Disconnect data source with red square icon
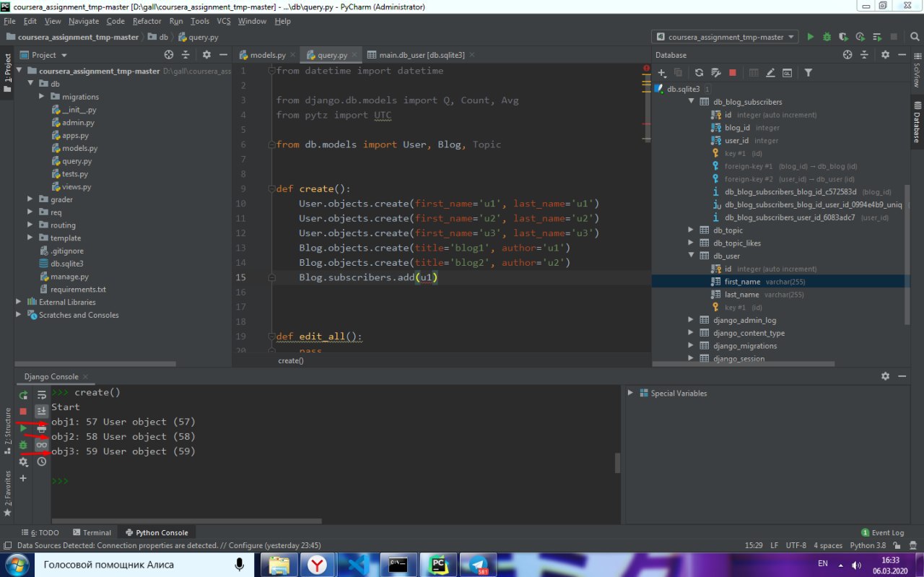The height and width of the screenshot is (577, 924). [x=733, y=72]
